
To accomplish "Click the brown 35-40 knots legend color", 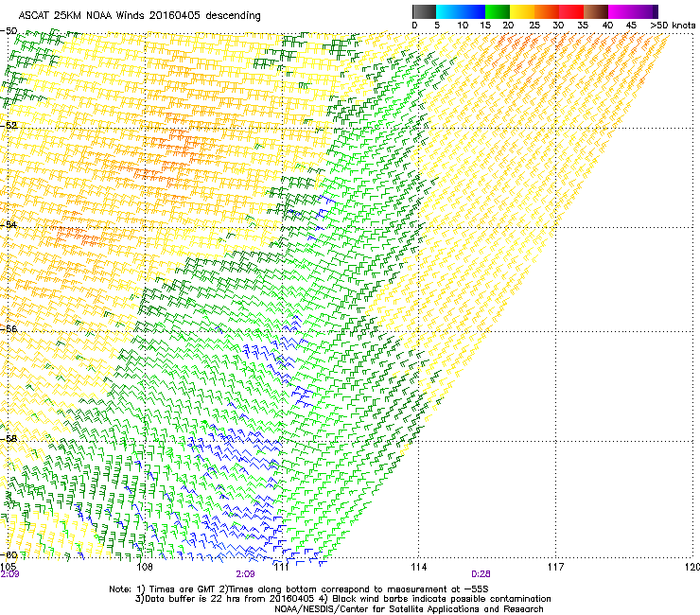I will click(x=596, y=11).
